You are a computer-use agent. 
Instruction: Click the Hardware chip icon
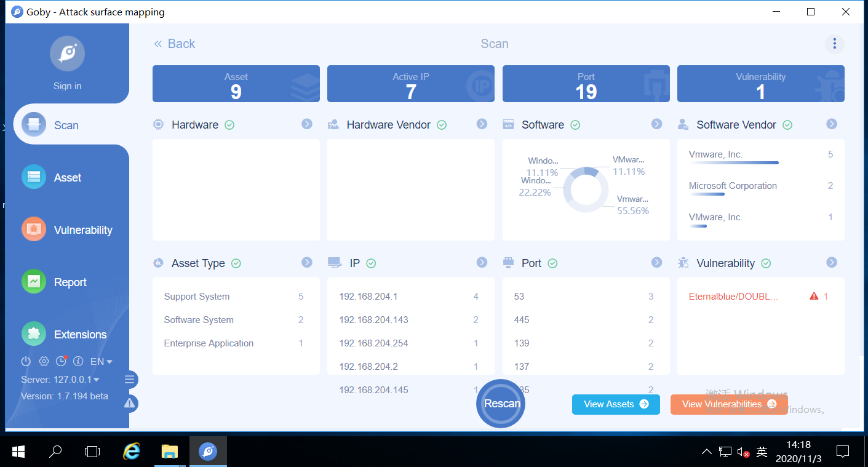pyautogui.click(x=158, y=124)
